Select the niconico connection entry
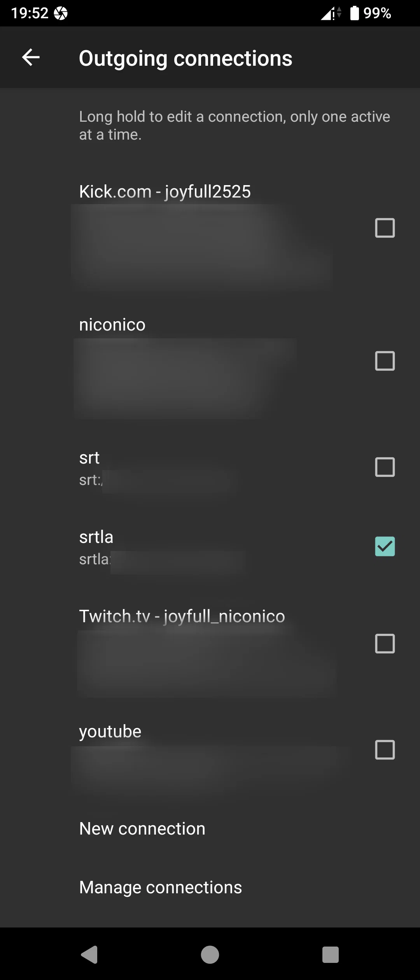The width and height of the screenshot is (420, 980). pyautogui.click(x=210, y=361)
